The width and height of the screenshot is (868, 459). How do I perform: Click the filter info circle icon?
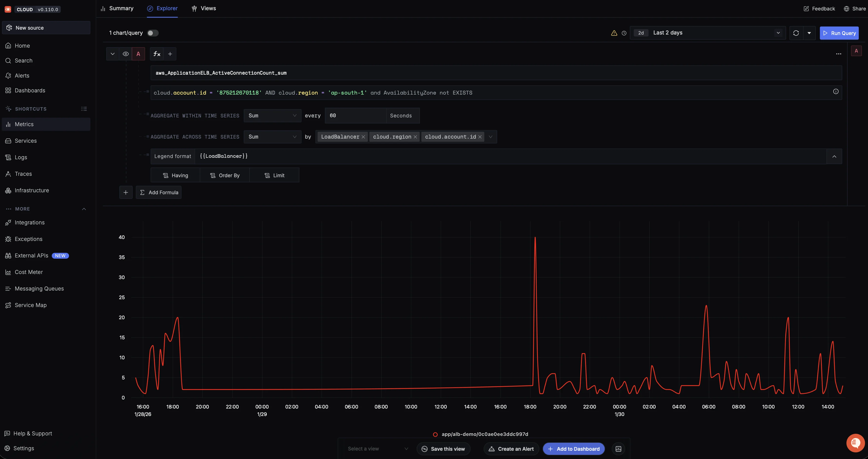click(836, 92)
